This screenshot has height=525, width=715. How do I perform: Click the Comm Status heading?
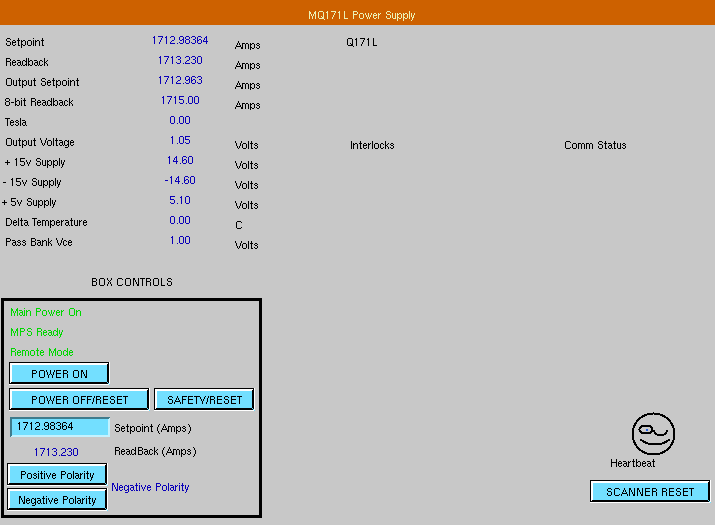tap(595, 146)
